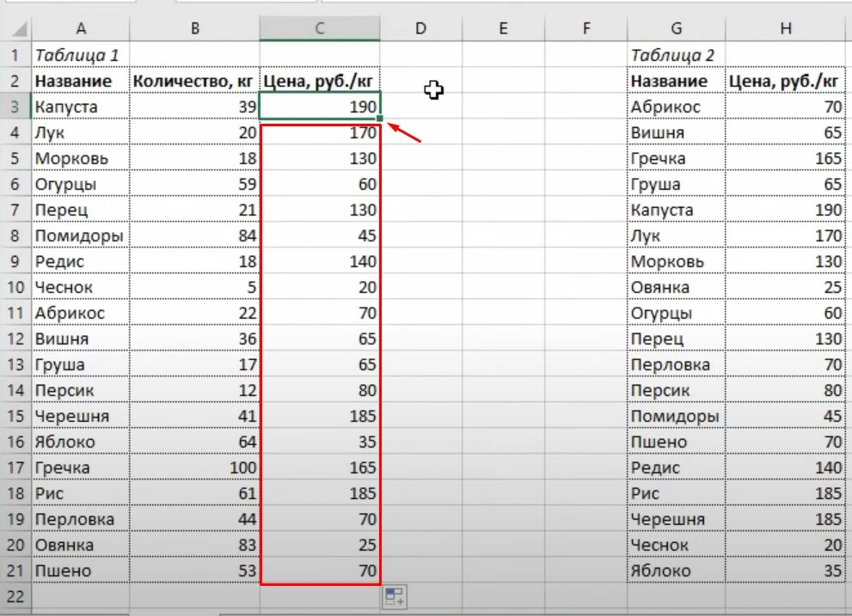This screenshot has height=616, width=852.
Task: Click 'Абрикос' cell in Table 2
Action: [x=676, y=107]
